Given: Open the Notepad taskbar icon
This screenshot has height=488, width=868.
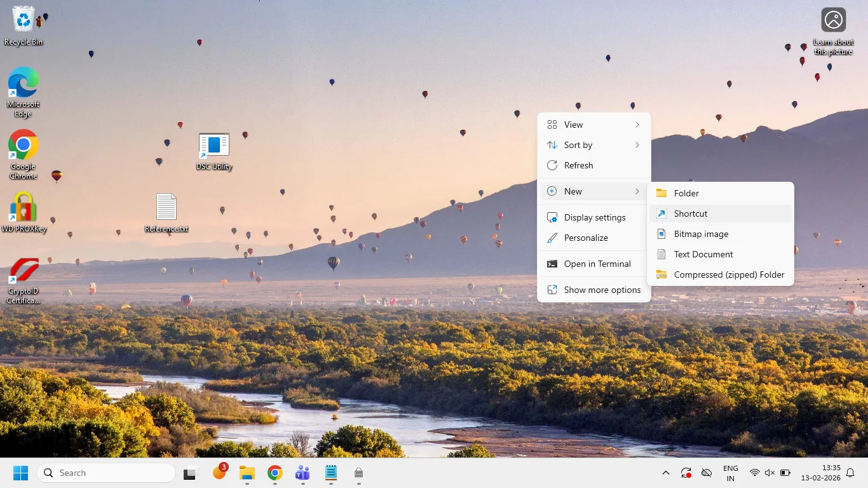Looking at the screenshot, I should coord(330,473).
